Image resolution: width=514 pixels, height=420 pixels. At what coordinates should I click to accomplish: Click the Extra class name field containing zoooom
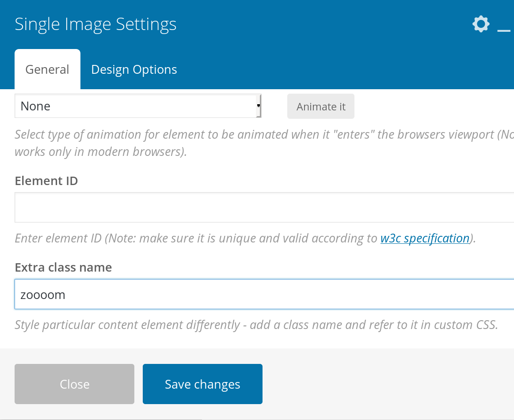click(x=264, y=294)
